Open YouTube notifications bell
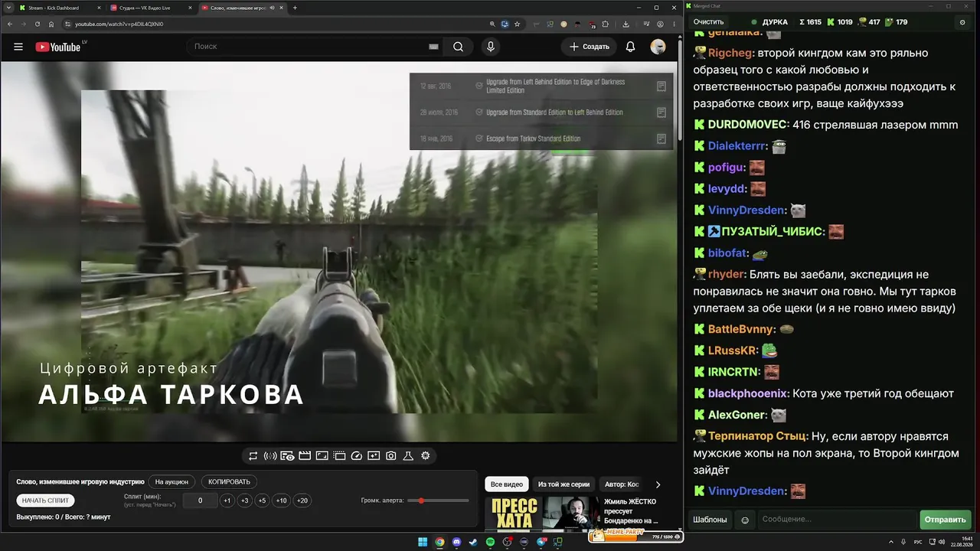The width and height of the screenshot is (980, 551). point(630,47)
